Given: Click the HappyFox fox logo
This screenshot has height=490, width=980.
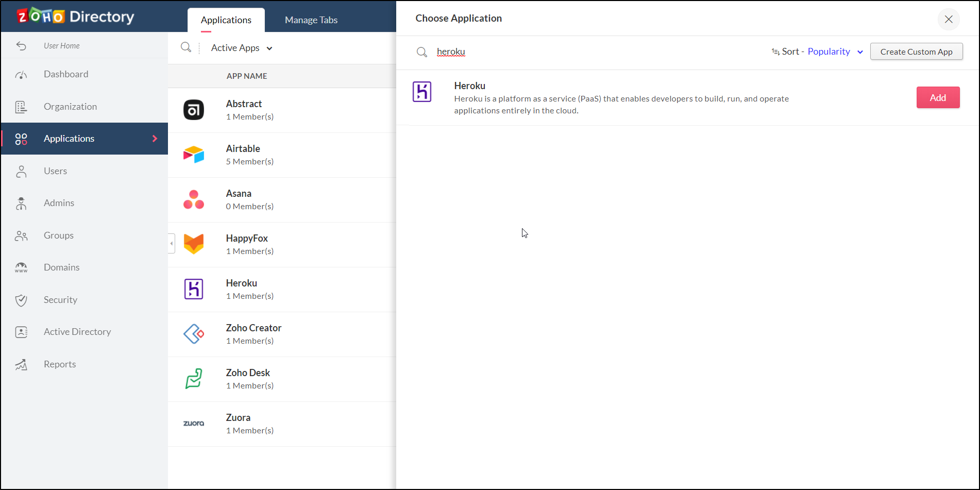Looking at the screenshot, I should 194,244.
